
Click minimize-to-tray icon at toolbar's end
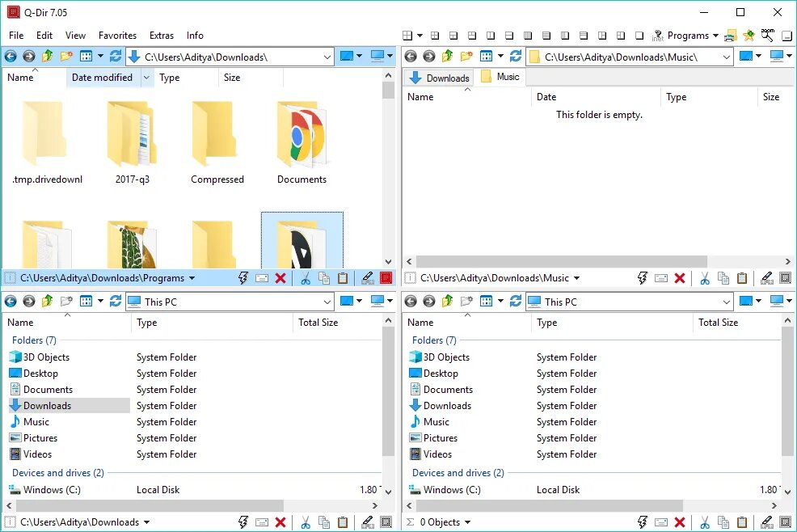point(786,36)
